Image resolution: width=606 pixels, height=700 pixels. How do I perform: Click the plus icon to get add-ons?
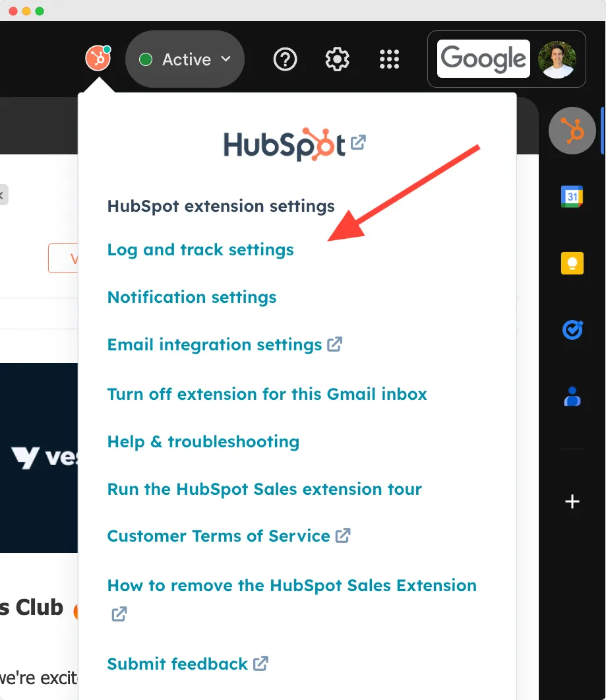click(571, 501)
